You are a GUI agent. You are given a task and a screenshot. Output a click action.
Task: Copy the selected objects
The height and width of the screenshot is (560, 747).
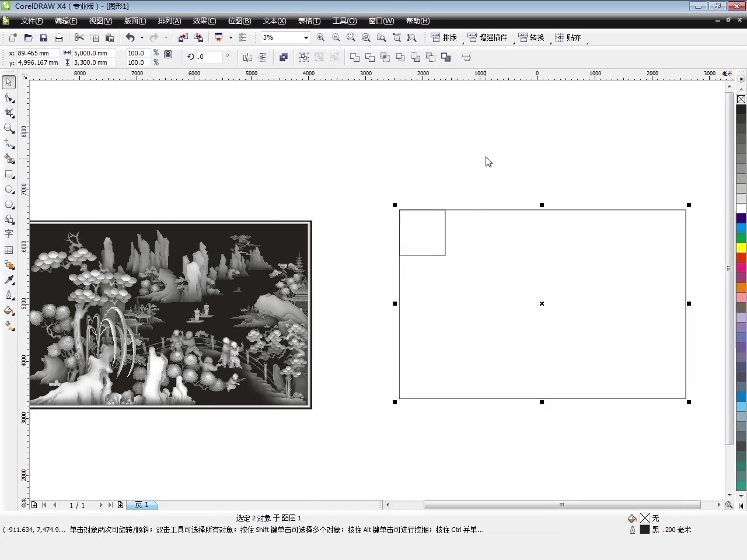click(95, 37)
